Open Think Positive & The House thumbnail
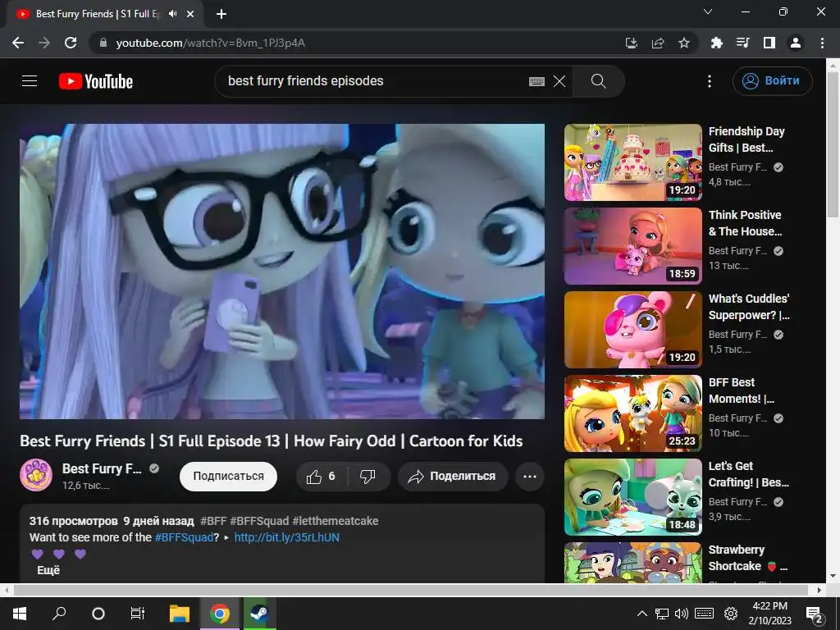The height and width of the screenshot is (630, 840). (x=632, y=246)
